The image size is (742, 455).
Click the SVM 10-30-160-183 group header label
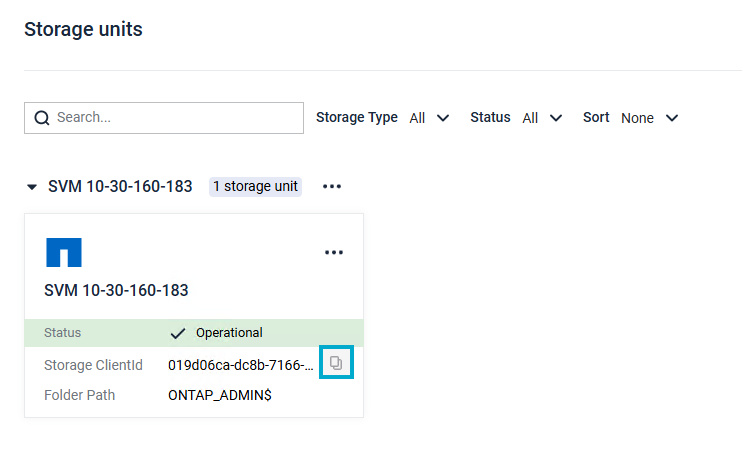pos(120,187)
